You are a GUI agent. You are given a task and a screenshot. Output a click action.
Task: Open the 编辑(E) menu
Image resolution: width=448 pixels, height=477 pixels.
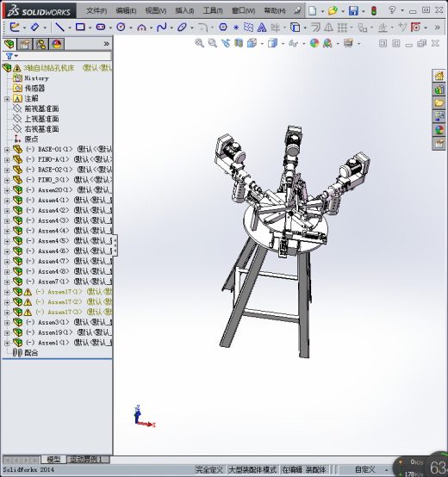tap(126, 11)
